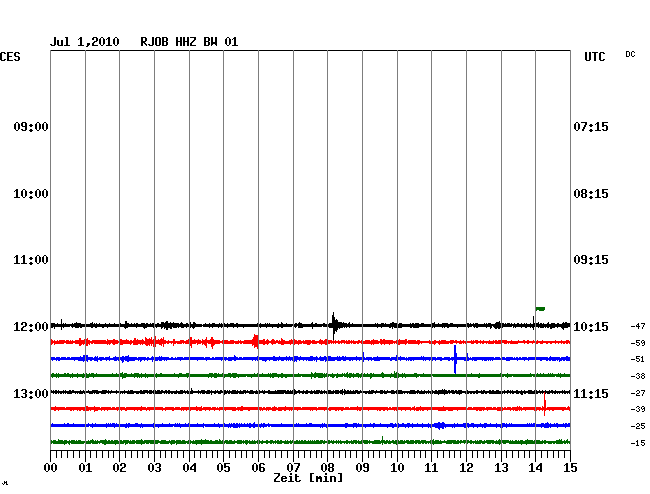Click the DC offset value "-25"
Image resolution: width=650 pixels, height=494 pixels.
[x=638, y=426]
